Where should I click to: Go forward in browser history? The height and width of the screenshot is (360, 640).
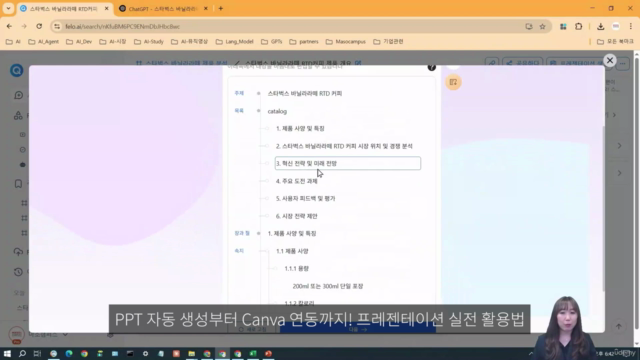click(24, 27)
